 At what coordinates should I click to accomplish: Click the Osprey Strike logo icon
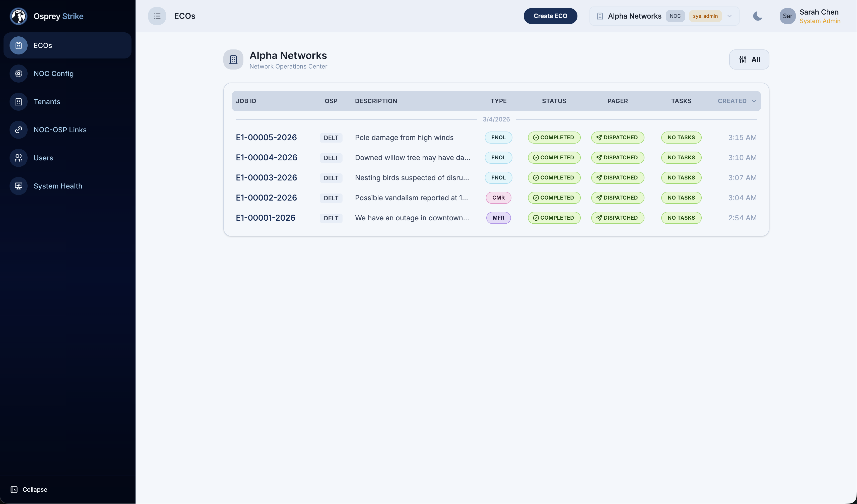(18, 16)
